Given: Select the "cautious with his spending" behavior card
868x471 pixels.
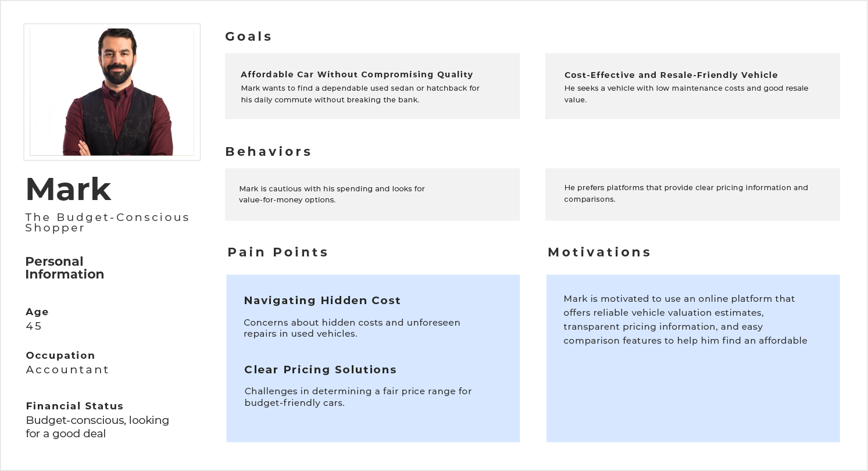Looking at the screenshot, I should click(372, 194).
